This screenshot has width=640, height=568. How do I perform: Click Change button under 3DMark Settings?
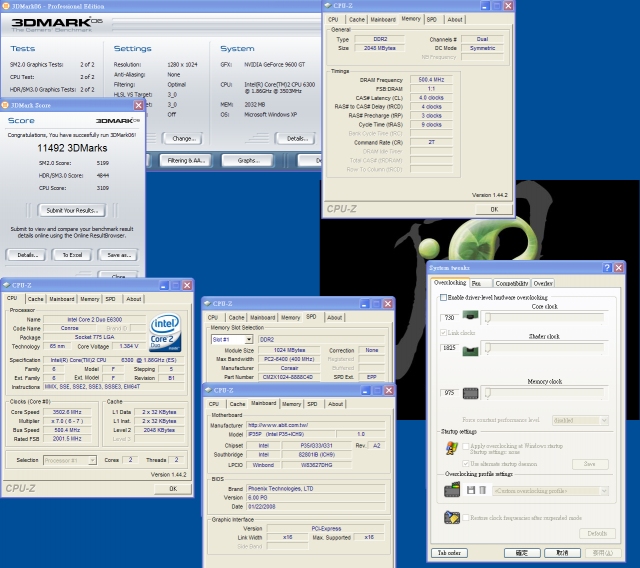click(183, 139)
